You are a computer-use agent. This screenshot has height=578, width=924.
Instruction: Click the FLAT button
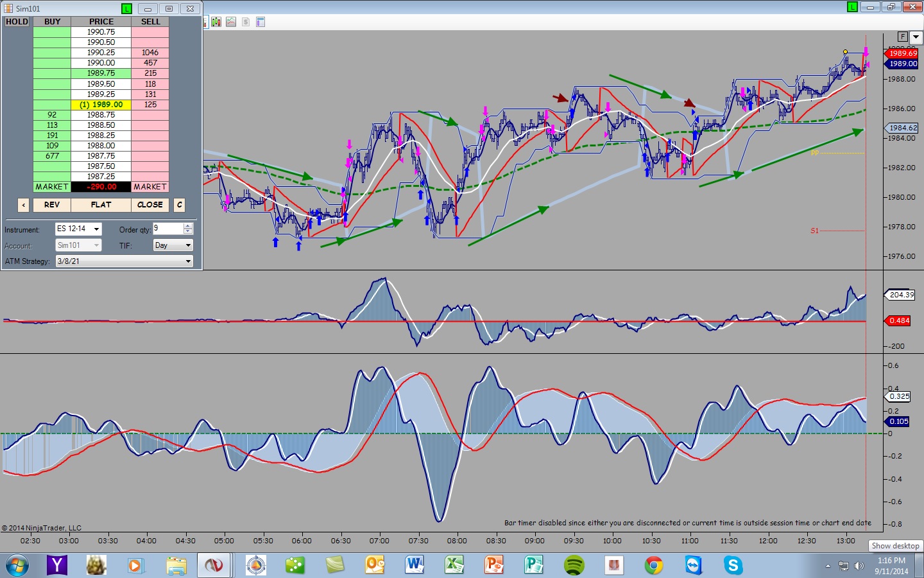point(101,205)
